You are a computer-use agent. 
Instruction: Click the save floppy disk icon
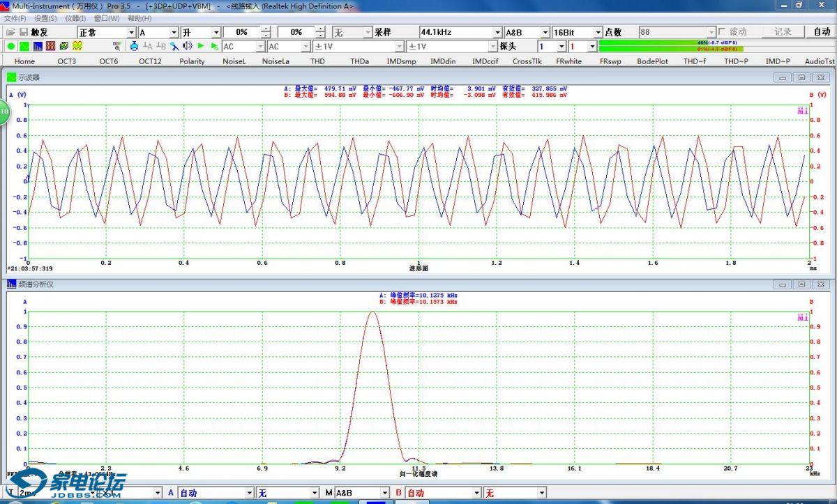[x=24, y=32]
